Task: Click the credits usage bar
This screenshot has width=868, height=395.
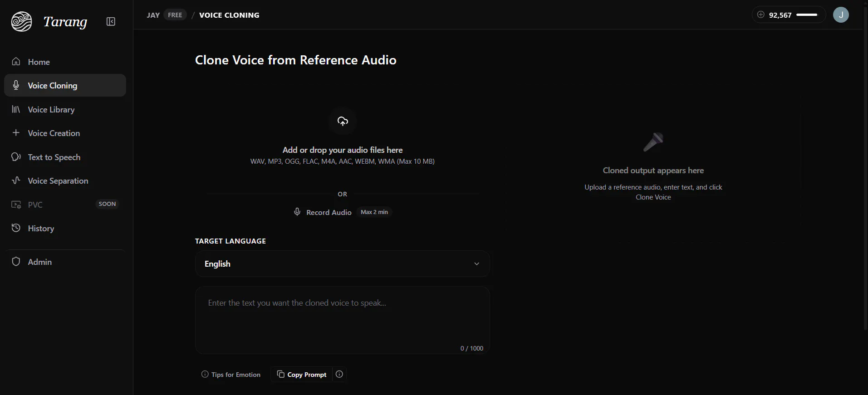Action: [807, 15]
